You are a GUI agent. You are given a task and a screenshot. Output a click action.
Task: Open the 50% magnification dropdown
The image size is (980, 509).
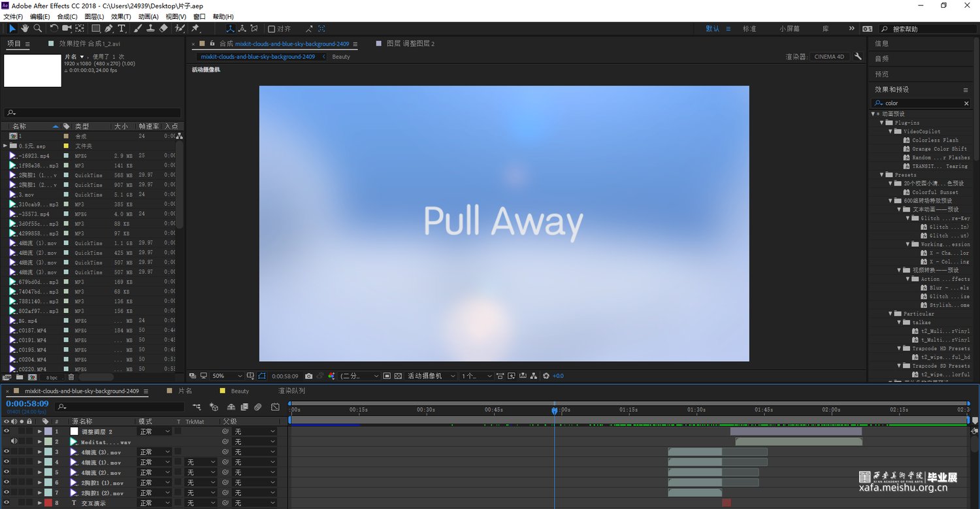point(226,376)
